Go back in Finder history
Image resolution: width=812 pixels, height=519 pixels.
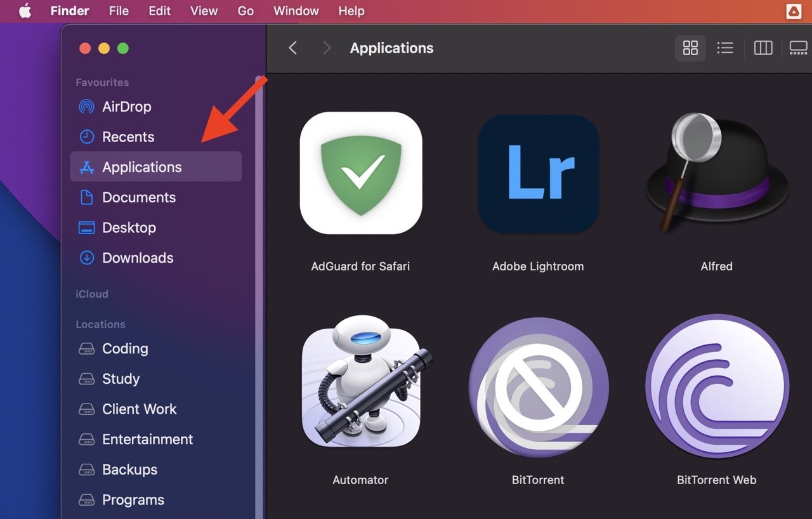[x=292, y=48]
